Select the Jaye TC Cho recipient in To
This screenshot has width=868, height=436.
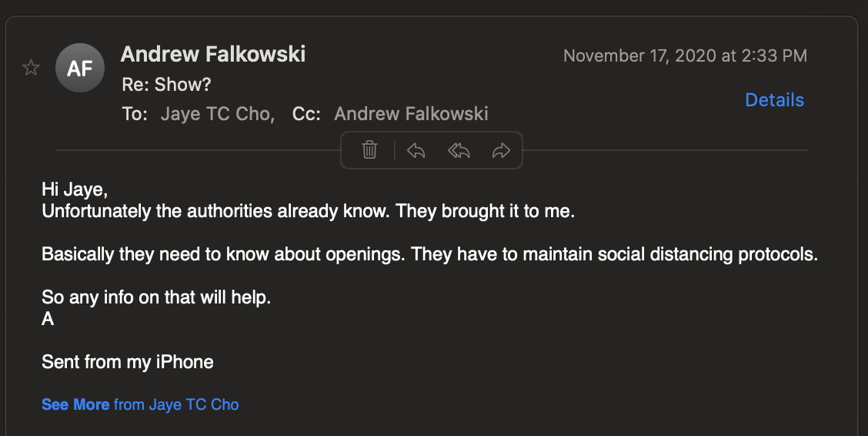coord(216,114)
